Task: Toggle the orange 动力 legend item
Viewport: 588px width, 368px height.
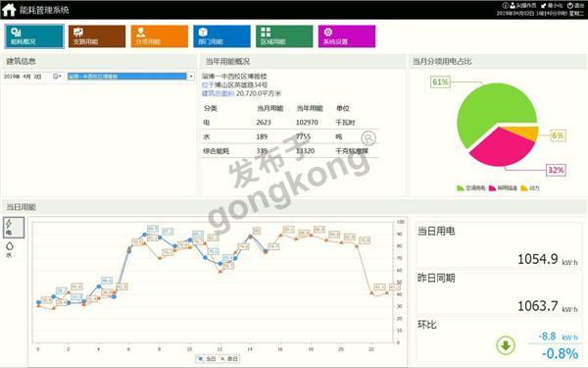Action: pos(530,187)
